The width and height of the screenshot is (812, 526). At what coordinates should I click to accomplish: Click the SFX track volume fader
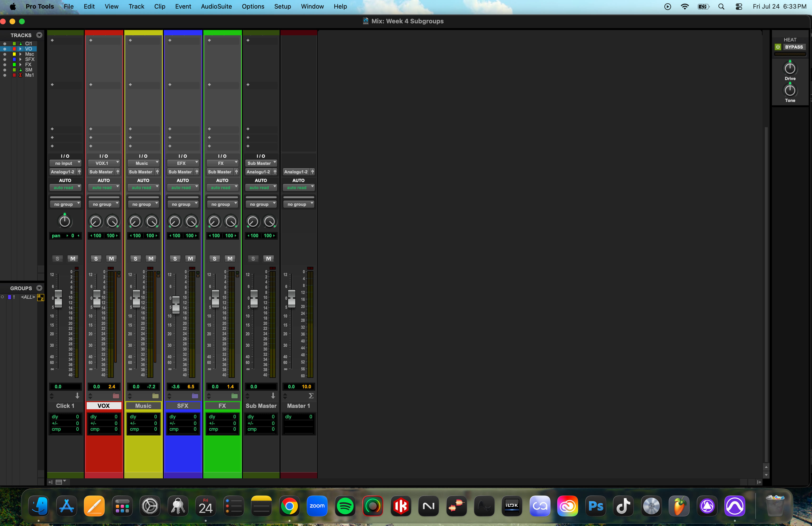point(176,304)
